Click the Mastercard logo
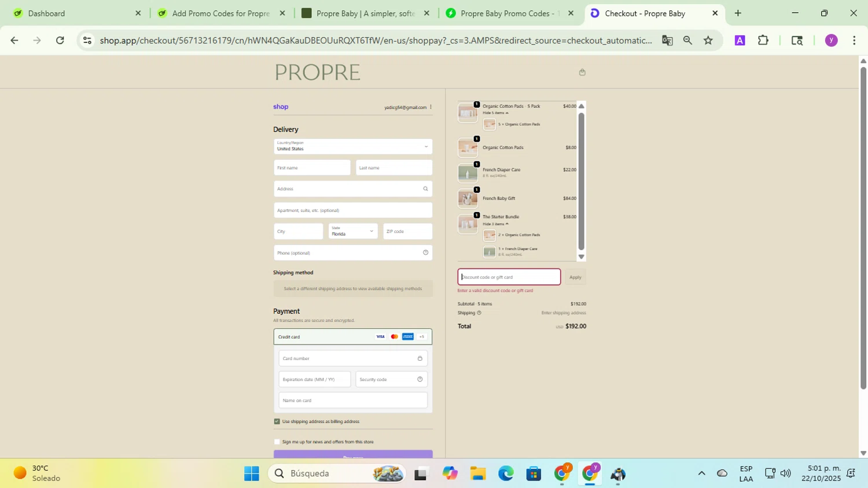 (x=394, y=337)
